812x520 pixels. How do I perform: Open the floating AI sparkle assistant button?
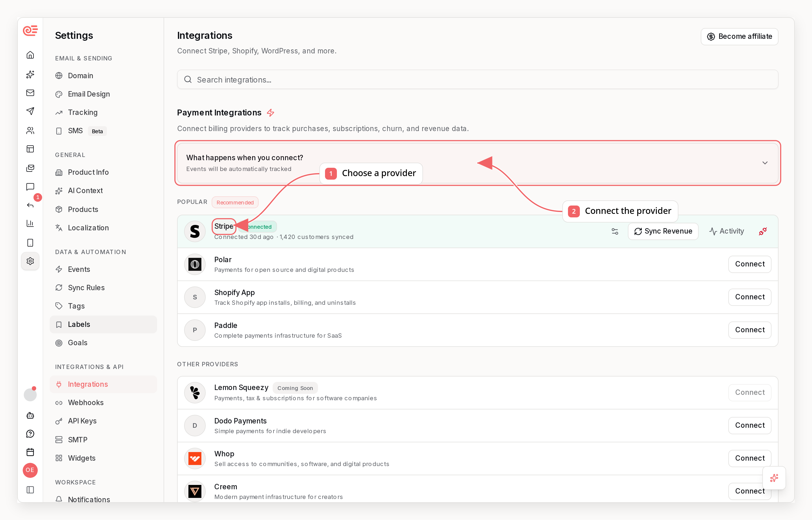[x=774, y=478]
